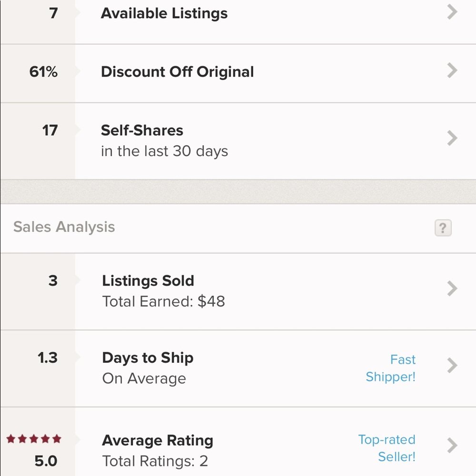Click the 61% discount value

[x=43, y=72]
